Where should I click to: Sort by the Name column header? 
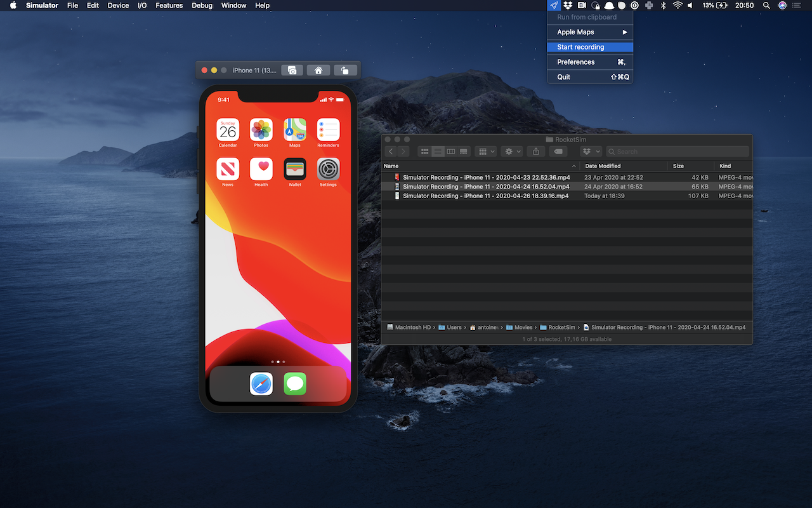point(480,166)
